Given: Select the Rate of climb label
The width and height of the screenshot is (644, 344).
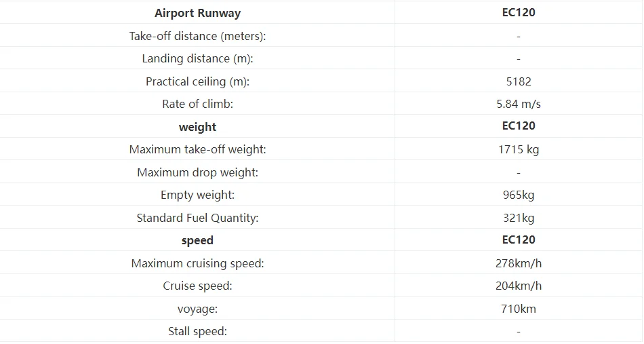Looking at the screenshot, I should coord(197,104).
